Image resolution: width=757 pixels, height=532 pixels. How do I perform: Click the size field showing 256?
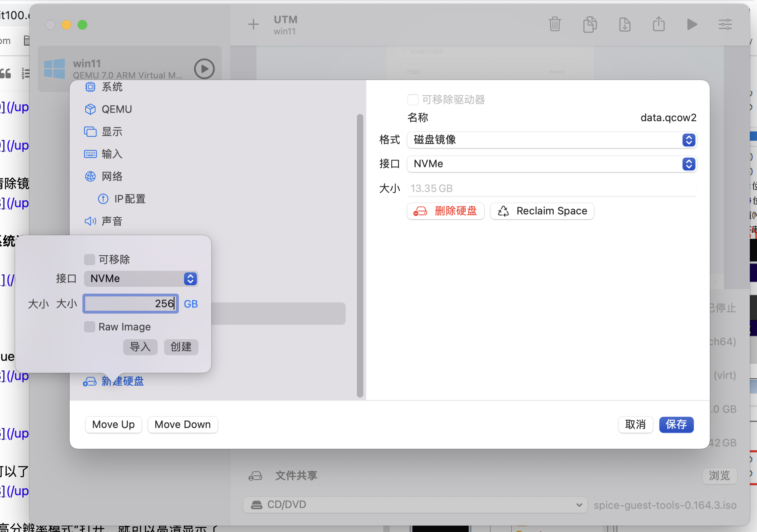(x=130, y=304)
